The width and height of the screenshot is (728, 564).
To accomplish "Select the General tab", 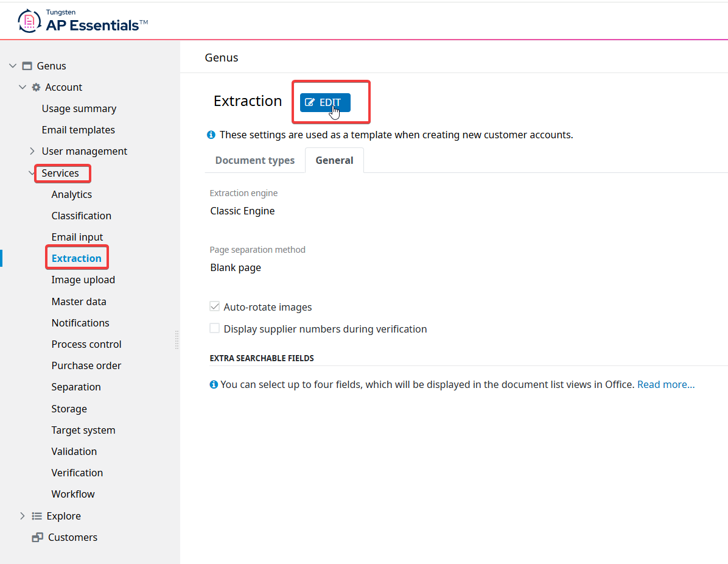I will pyautogui.click(x=334, y=160).
